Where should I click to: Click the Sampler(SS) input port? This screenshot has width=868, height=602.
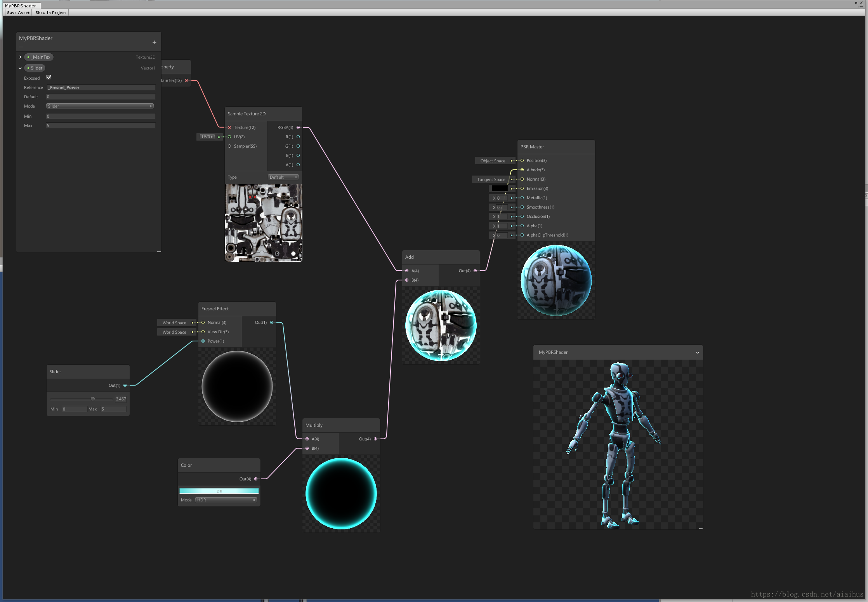pos(229,146)
